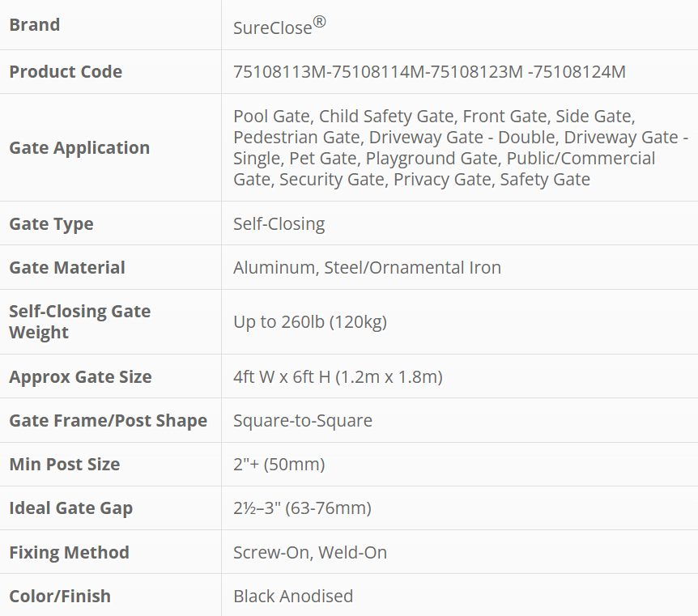698x616 pixels.
Task: Click the Gate Material label
Action: tap(67, 267)
